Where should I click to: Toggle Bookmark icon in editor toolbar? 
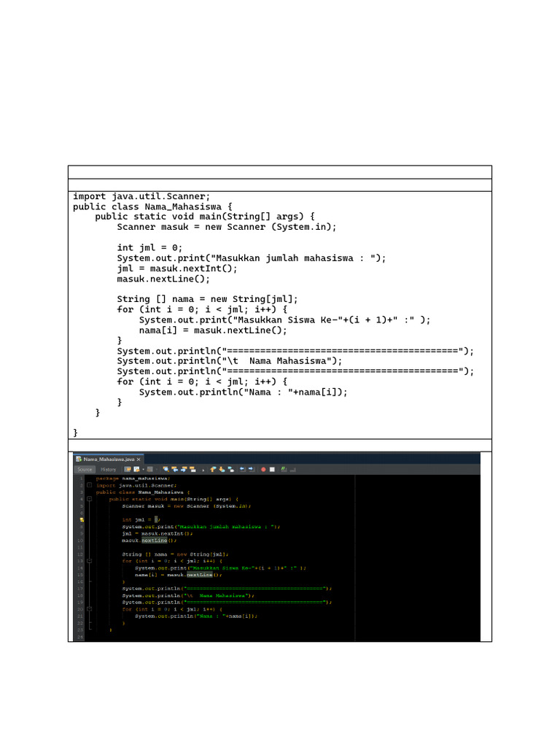[231, 469]
